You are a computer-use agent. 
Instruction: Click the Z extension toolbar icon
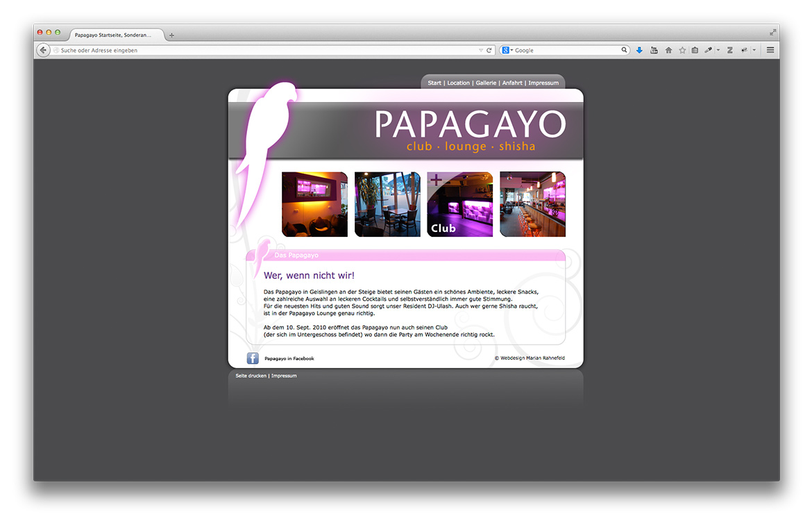pos(729,50)
